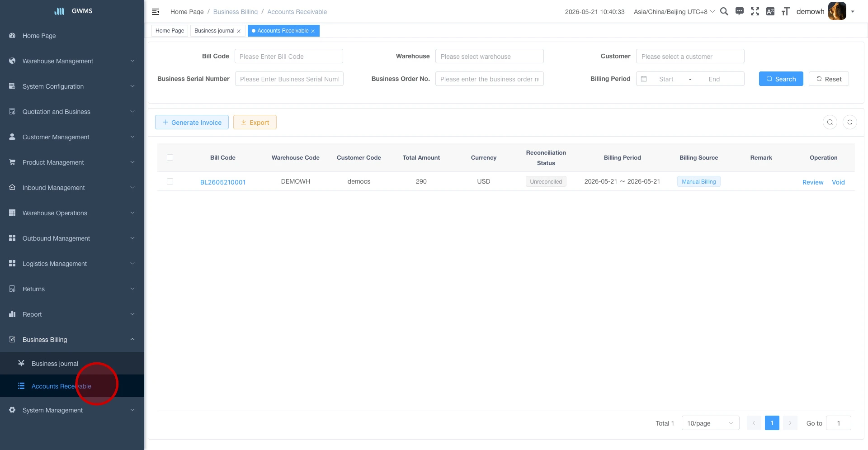Open the header search magnifier icon

724,11
